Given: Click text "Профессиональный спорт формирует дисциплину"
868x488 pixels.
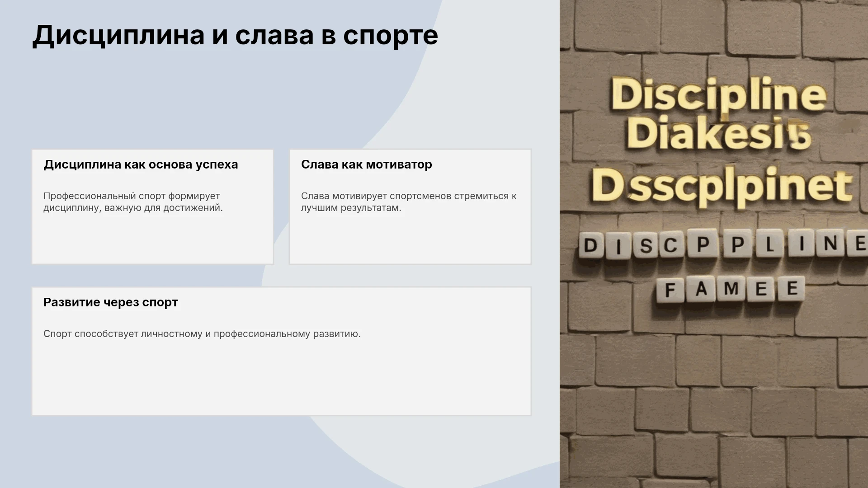Looking at the screenshot, I should point(133,202).
